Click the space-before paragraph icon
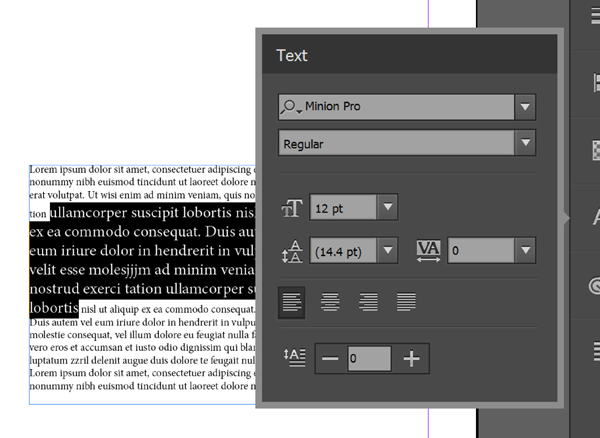The image size is (600, 438). click(x=295, y=358)
